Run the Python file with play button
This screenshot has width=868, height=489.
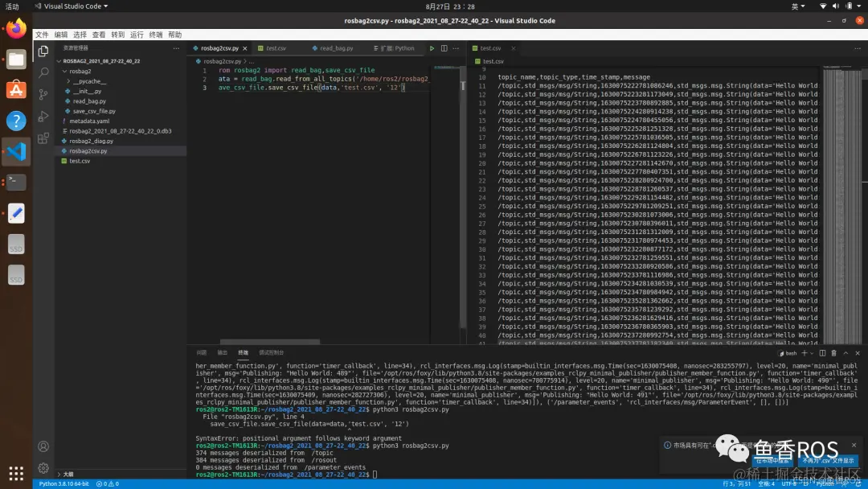click(x=432, y=48)
